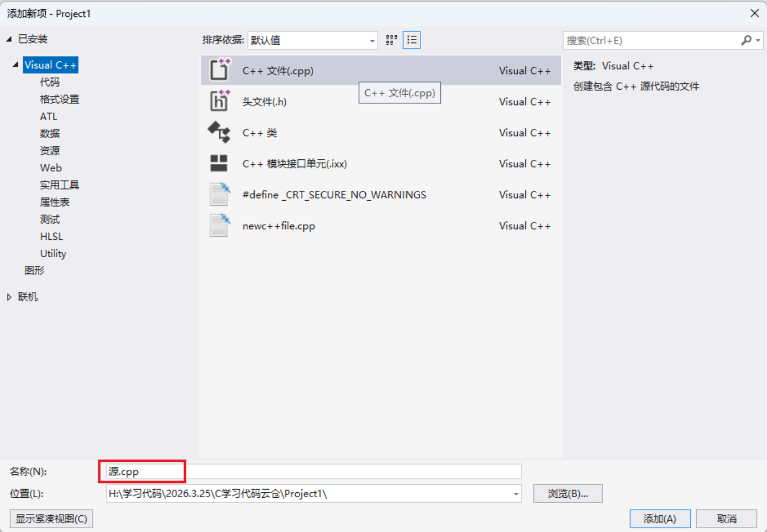
Task: Click the C++ 类 class icon
Action: coord(219,132)
